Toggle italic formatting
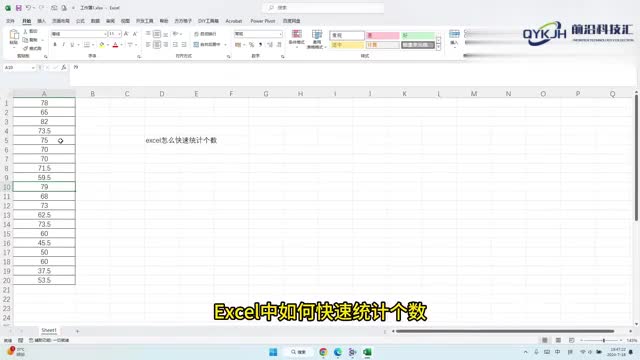This screenshot has height=360, width=640. pos(63,44)
